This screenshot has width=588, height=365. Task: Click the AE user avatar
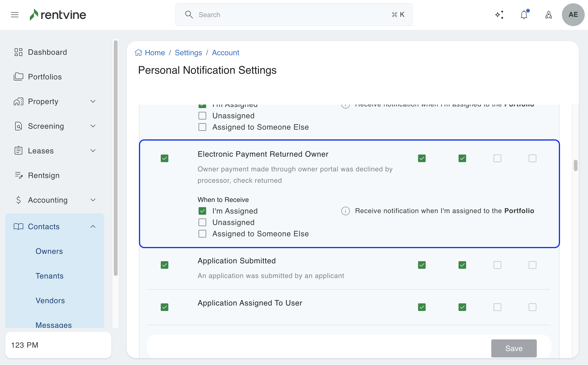[573, 15]
